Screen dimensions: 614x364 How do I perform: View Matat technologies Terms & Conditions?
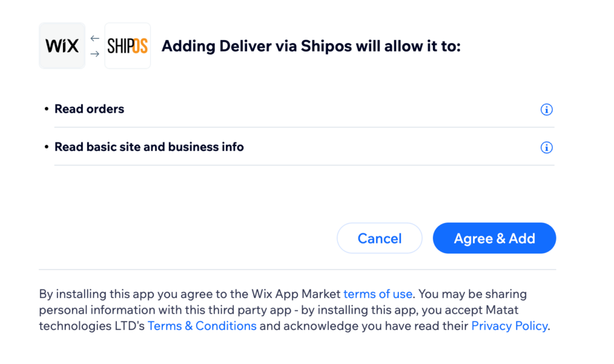[x=201, y=326]
